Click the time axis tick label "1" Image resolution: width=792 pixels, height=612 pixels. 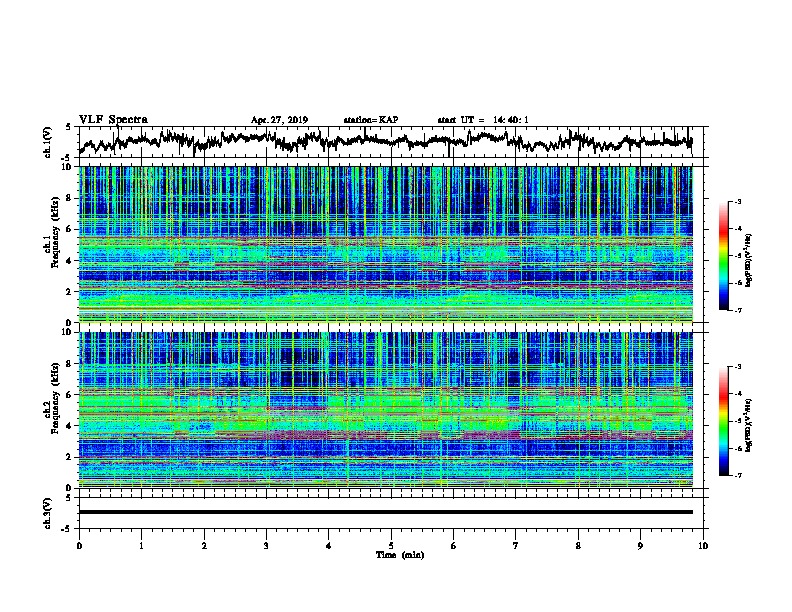[x=141, y=546]
